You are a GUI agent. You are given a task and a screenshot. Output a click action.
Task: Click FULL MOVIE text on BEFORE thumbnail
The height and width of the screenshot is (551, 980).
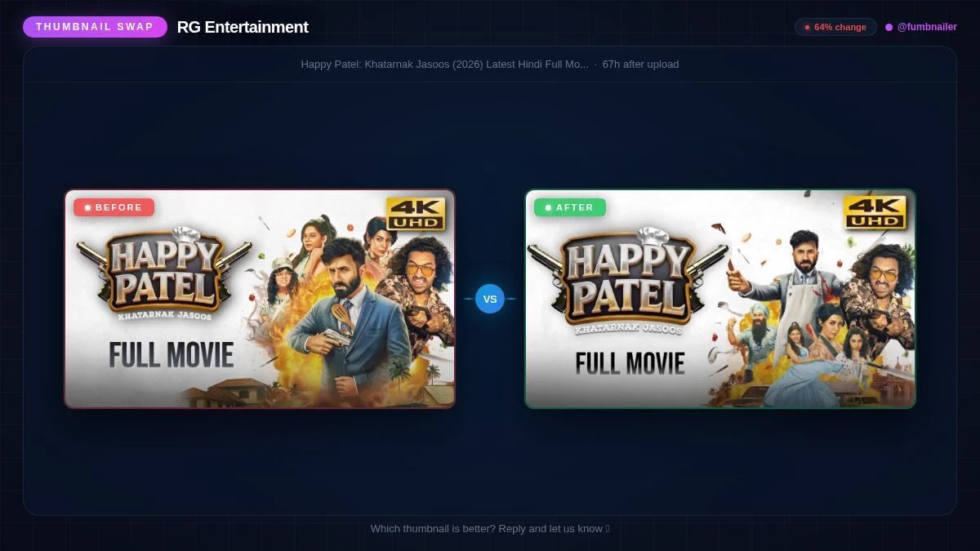(x=171, y=355)
